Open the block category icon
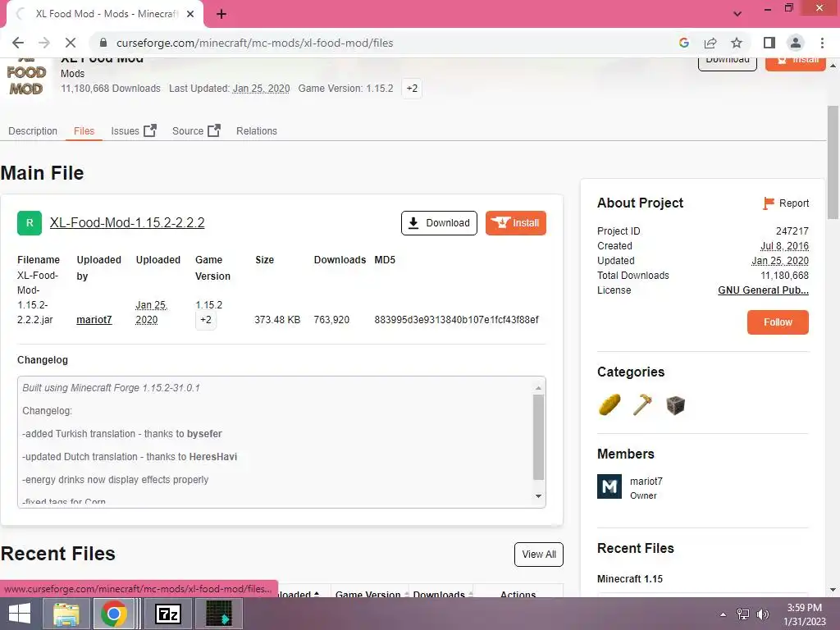Viewport: 840px width, 630px height. (x=675, y=405)
